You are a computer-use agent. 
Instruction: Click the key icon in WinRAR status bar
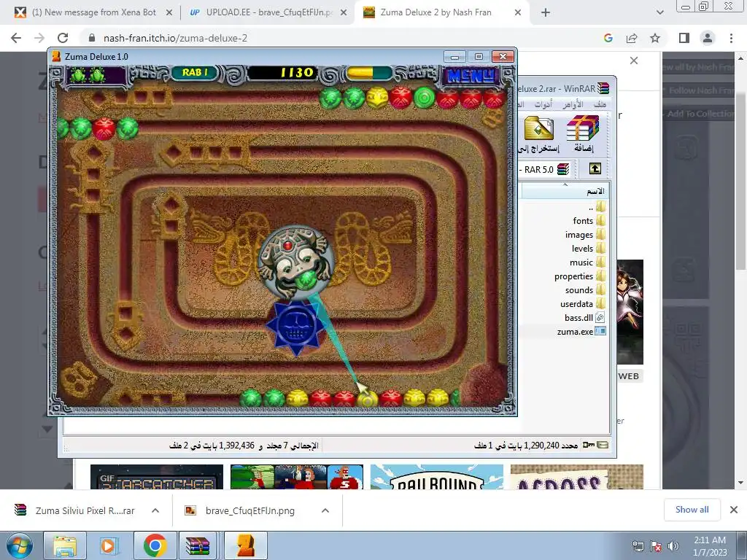pos(589,446)
